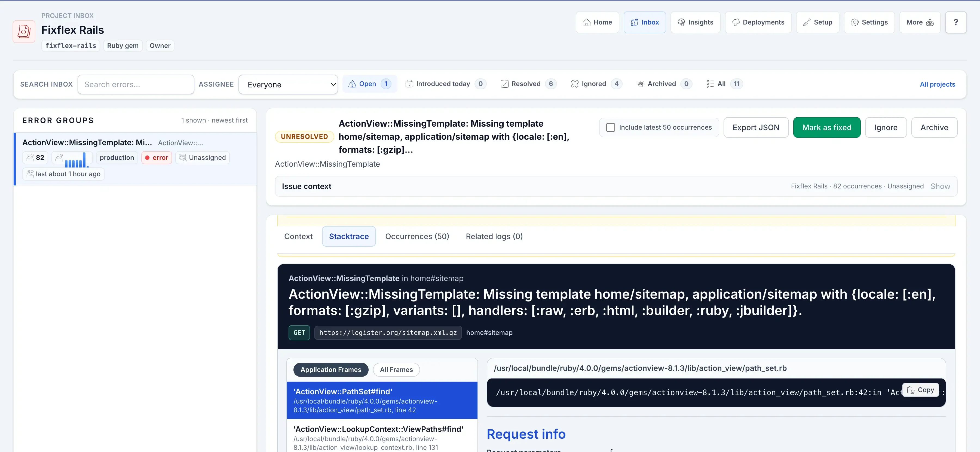Switch to the Stacktrace tab
Screen dimensions: 980x452
(x=349, y=236)
